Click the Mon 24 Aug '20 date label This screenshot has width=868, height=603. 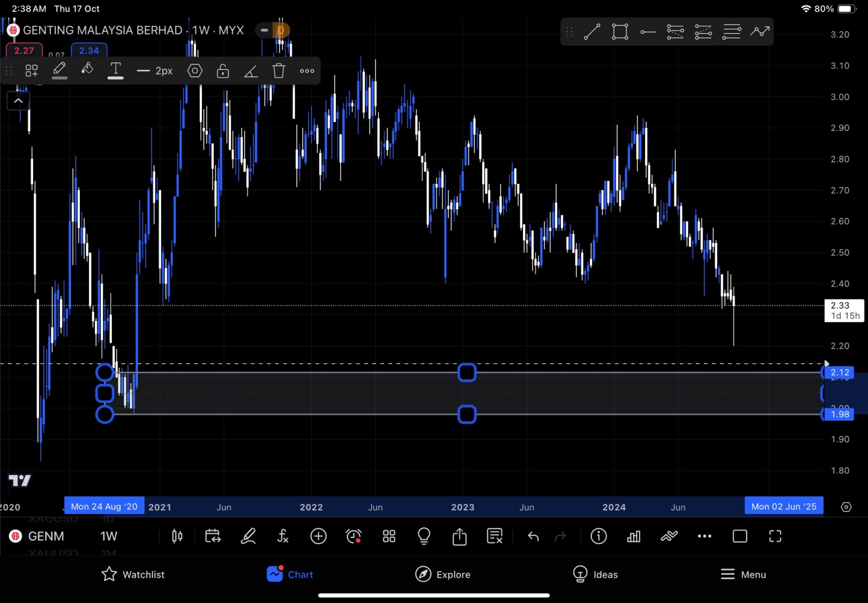tap(104, 506)
